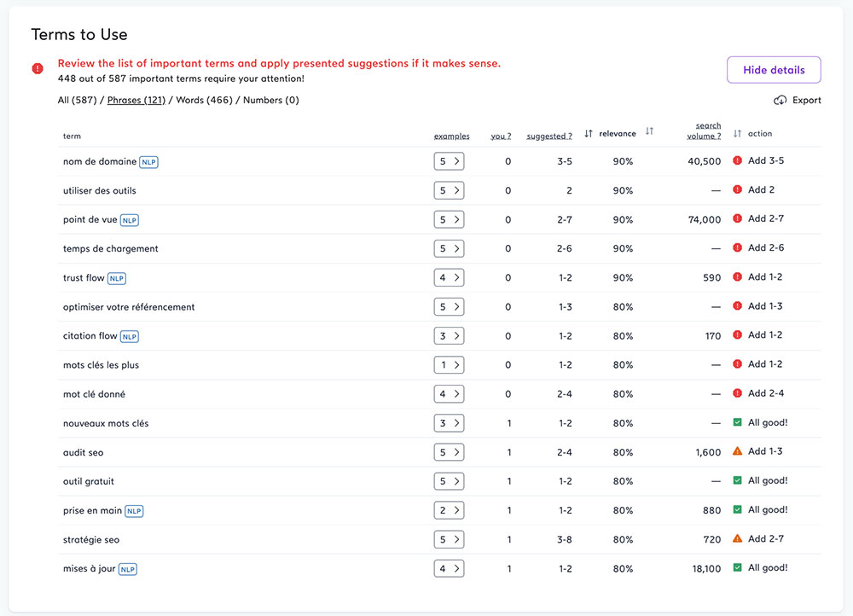Expand examples for mots clés les plus
853x616 pixels.
pos(449,364)
